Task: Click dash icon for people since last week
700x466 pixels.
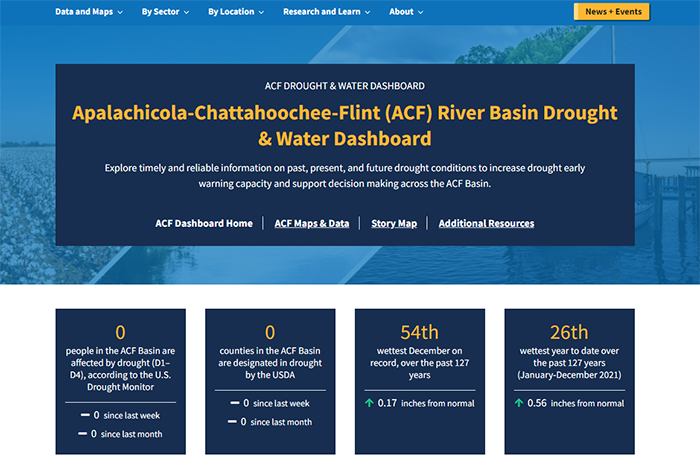Action: click(84, 414)
